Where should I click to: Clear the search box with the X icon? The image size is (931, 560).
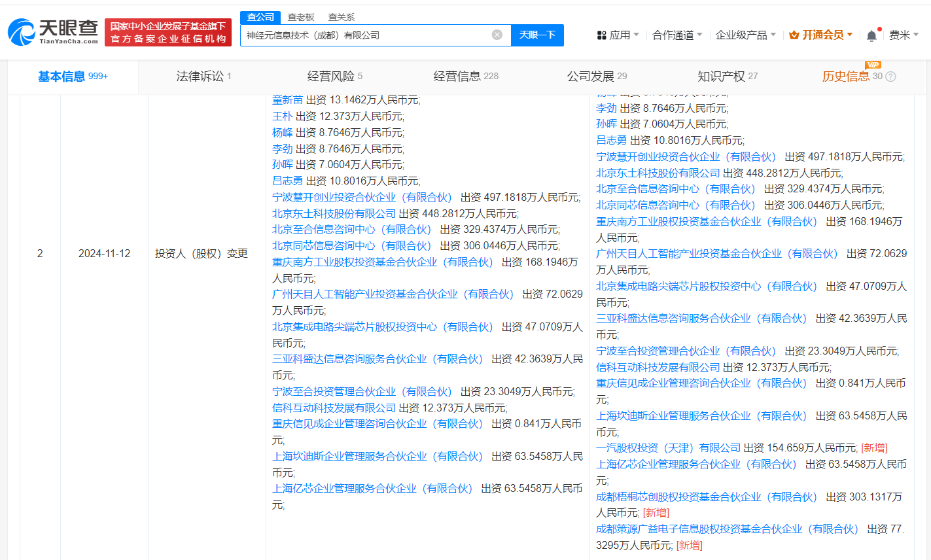[x=497, y=35]
